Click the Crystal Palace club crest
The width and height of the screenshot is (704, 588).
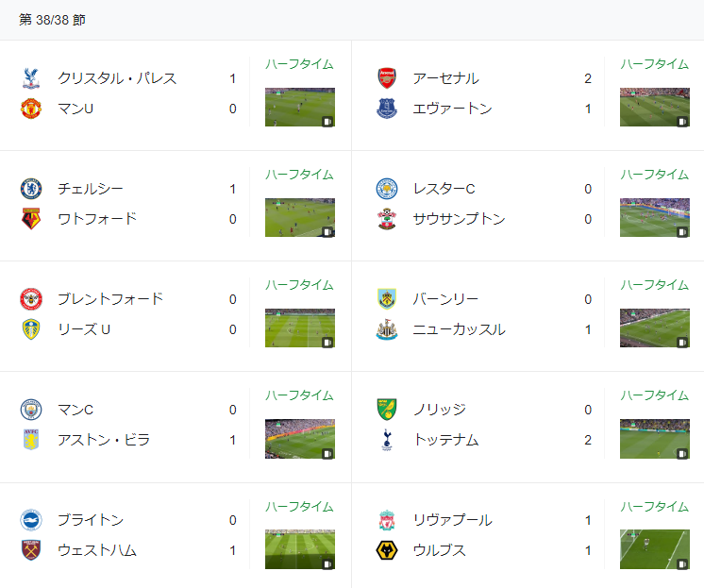pyautogui.click(x=31, y=78)
